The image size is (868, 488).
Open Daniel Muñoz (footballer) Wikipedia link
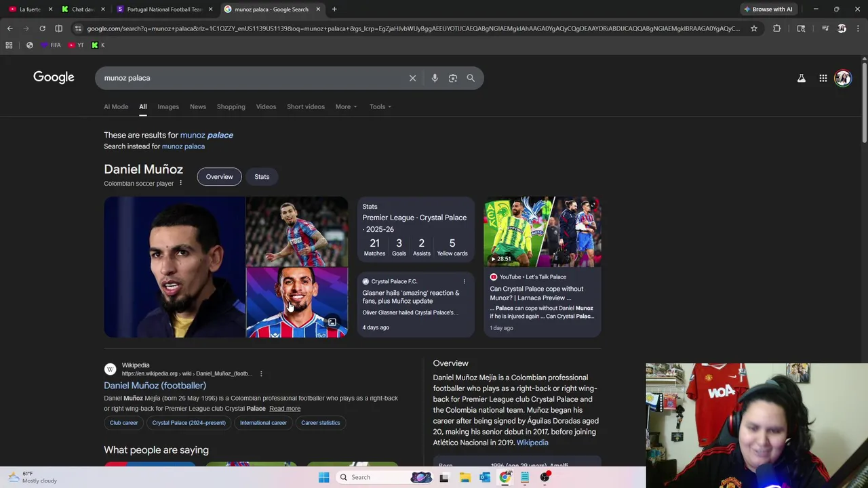coord(155,386)
